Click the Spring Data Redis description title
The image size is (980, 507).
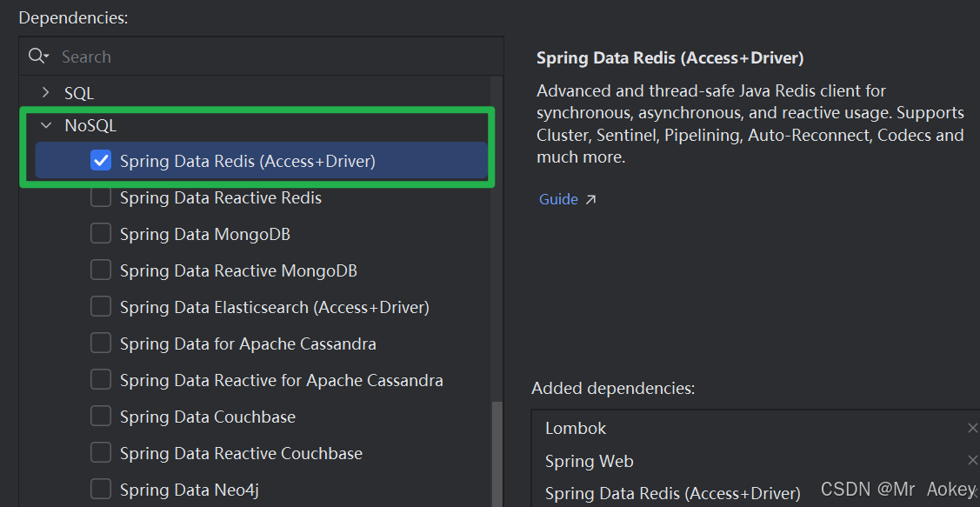tap(670, 58)
